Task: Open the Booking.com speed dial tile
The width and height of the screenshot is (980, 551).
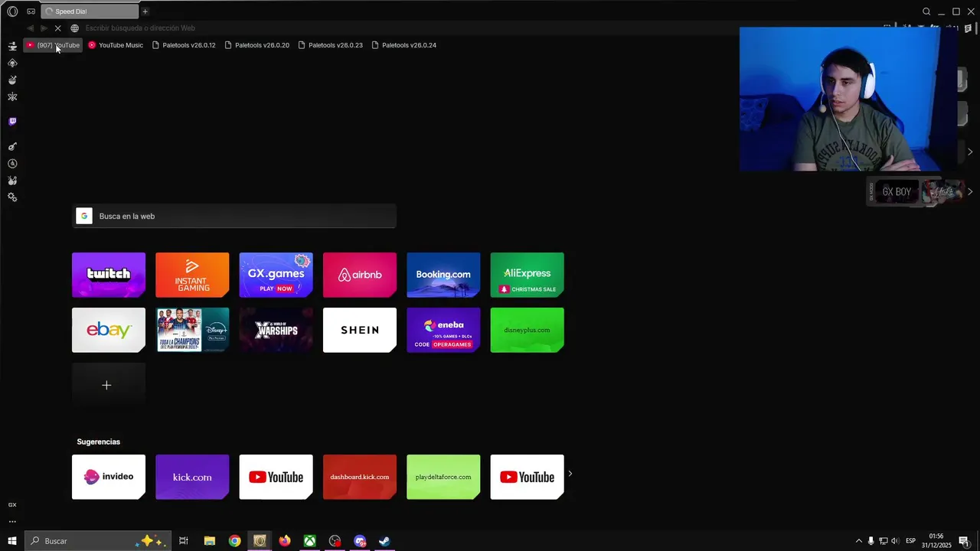Action: click(x=443, y=275)
